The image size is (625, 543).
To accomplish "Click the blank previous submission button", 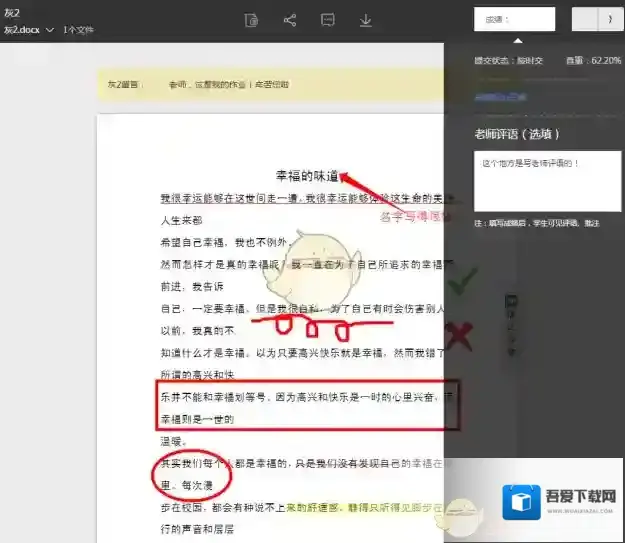I will (x=585, y=19).
